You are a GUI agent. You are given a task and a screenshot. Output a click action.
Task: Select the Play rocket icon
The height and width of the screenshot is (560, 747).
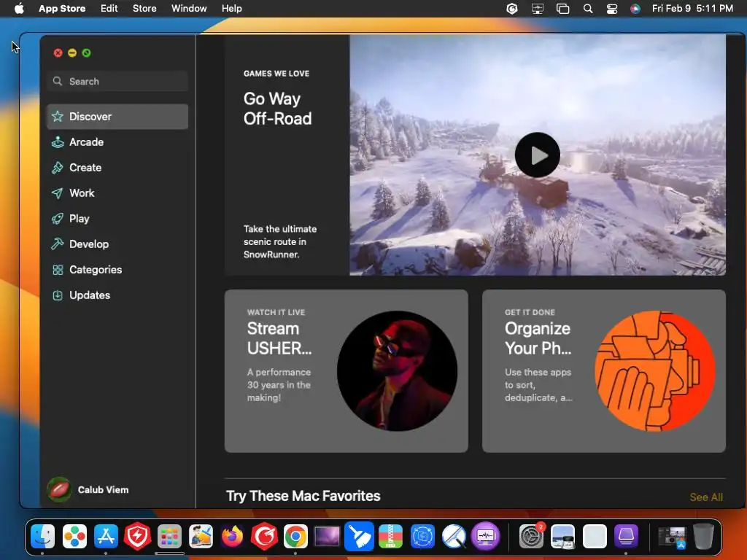pyautogui.click(x=58, y=219)
